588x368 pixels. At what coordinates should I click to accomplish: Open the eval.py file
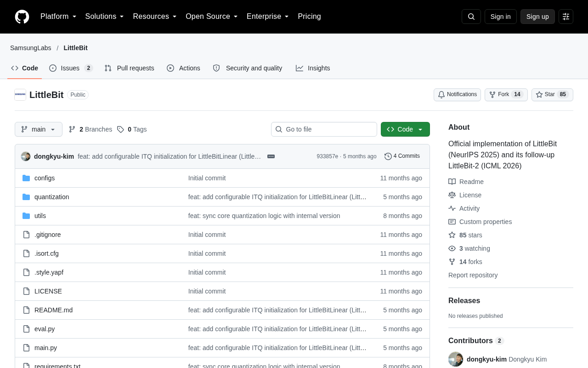[x=45, y=329]
